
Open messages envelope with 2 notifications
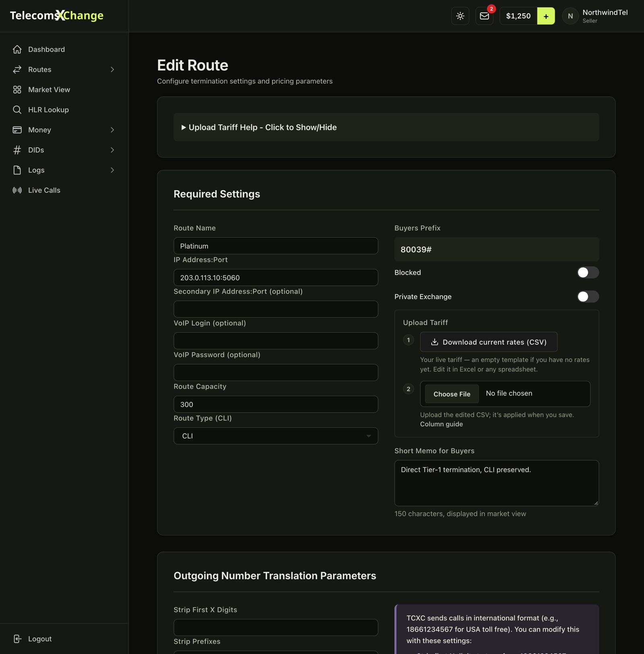(x=484, y=16)
